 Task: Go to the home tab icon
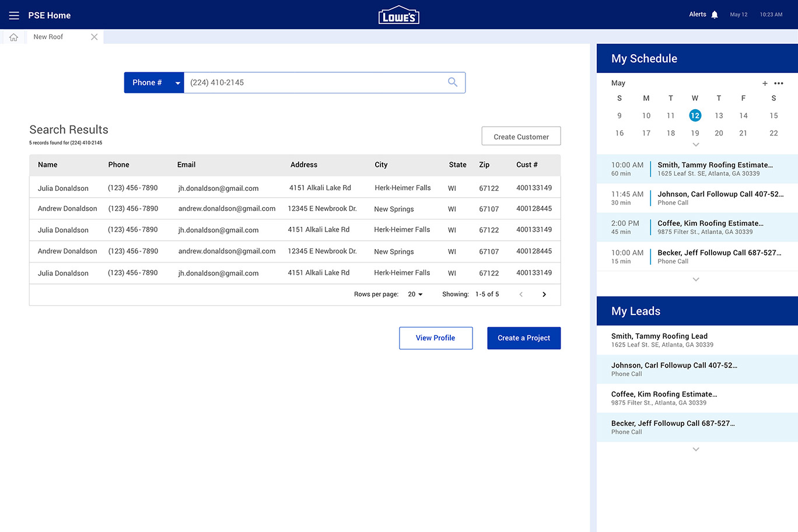(x=13, y=37)
